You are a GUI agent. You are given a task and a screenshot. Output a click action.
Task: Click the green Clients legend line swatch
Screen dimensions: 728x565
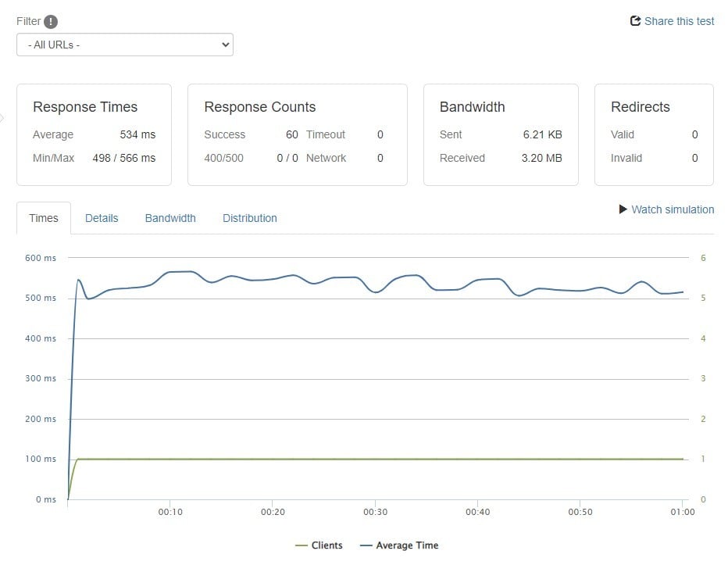coord(302,545)
